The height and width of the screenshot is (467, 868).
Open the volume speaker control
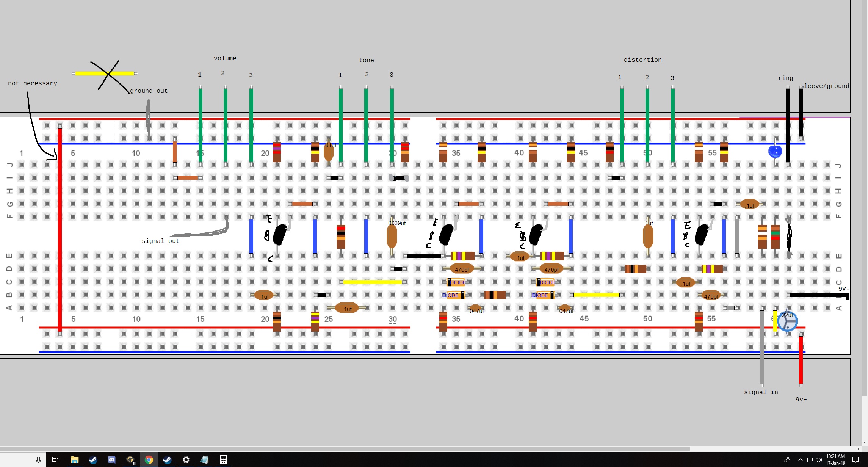[819, 460]
